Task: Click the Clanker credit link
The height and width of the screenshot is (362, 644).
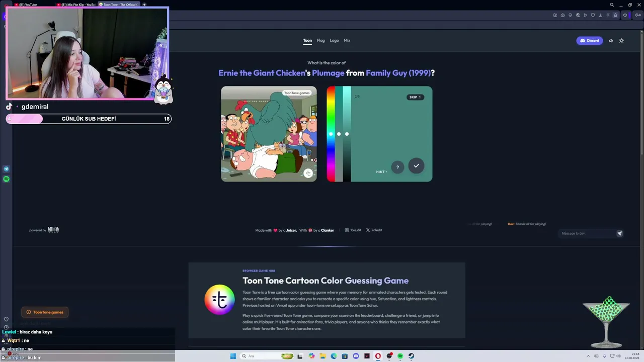Action: pos(328,230)
